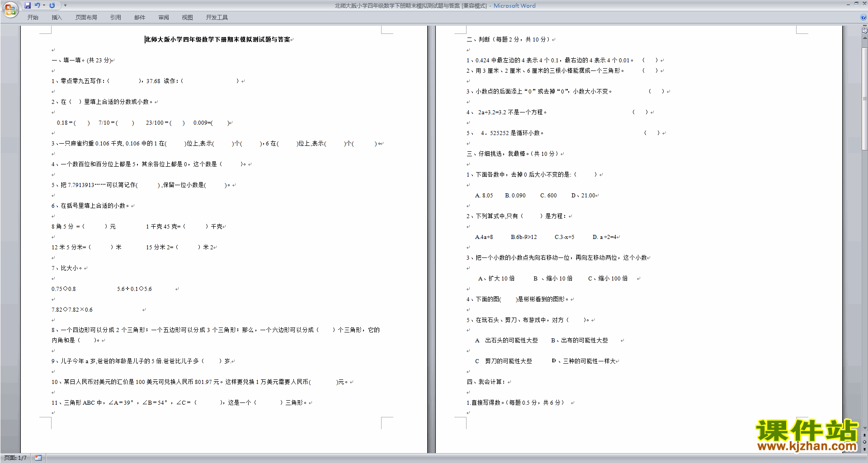The width and height of the screenshot is (868, 463).
Task: Click judgment question 4、2a+3.2=3.2 不是一个方程
Action: tap(557, 112)
